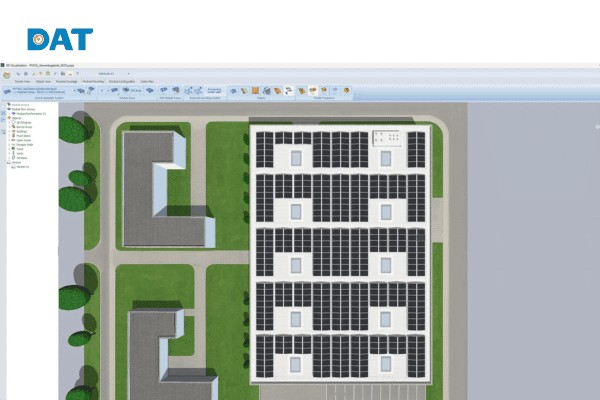Click the blue module view icon in Views group
The width and height of the screenshot is (600, 400).
pyautogui.click(x=233, y=91)
